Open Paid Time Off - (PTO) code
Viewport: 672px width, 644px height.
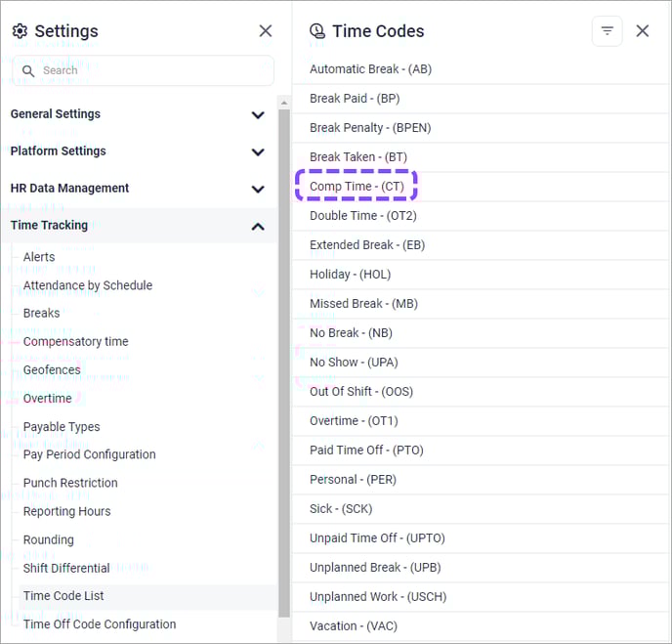(366, 451)
